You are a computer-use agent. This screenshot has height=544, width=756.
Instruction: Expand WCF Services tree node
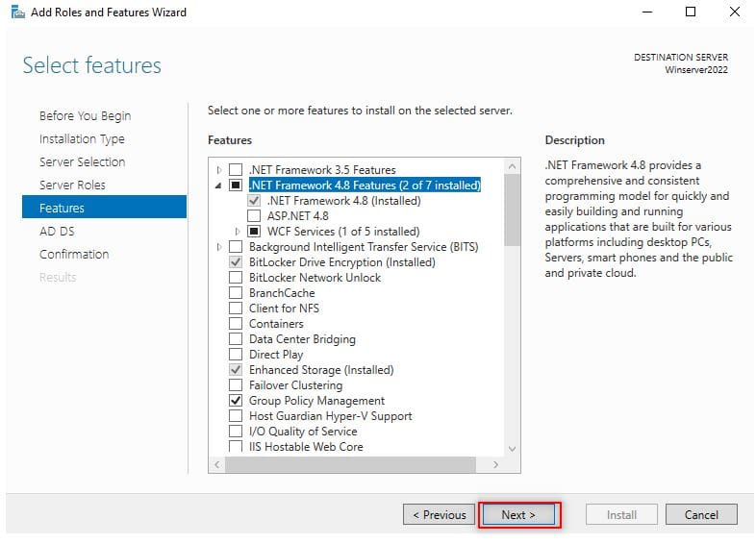click(238, 232)
